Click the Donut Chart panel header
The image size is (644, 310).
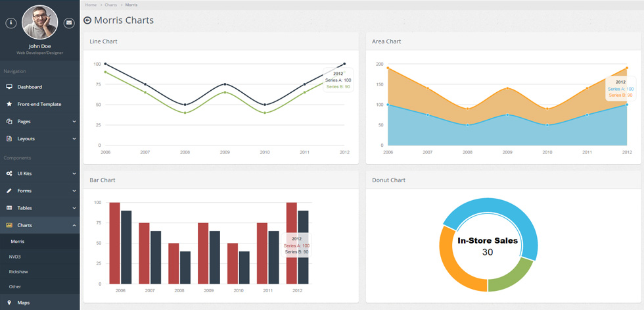503,180
